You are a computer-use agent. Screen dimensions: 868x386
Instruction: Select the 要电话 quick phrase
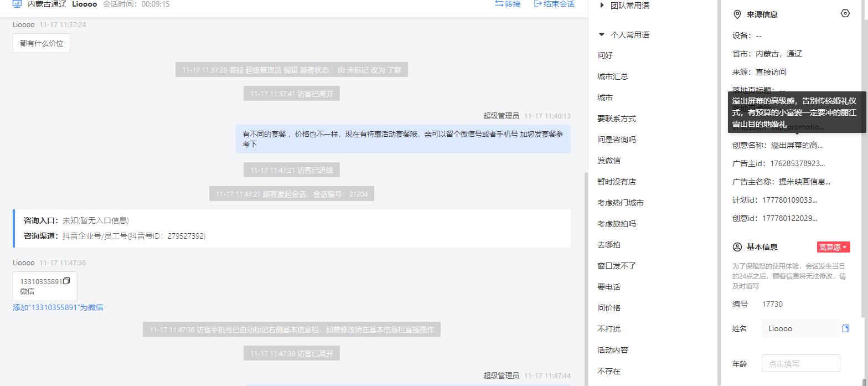point(609,287)
